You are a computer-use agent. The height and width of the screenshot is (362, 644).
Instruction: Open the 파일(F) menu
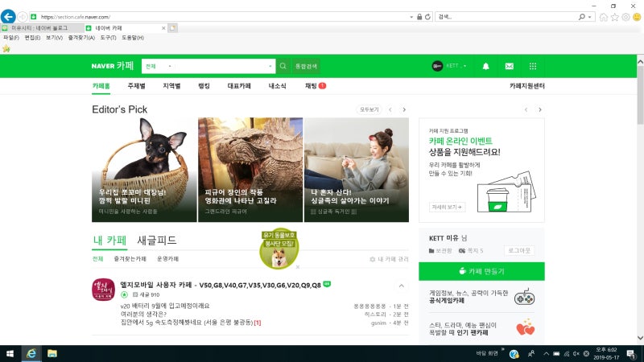tap(11, 37)
